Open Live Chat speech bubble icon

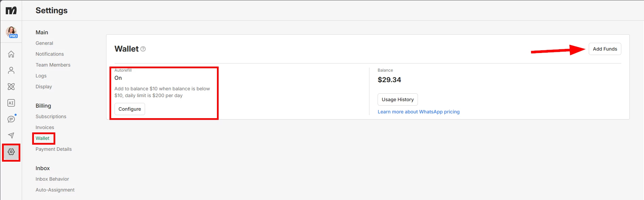pos(11,119)
